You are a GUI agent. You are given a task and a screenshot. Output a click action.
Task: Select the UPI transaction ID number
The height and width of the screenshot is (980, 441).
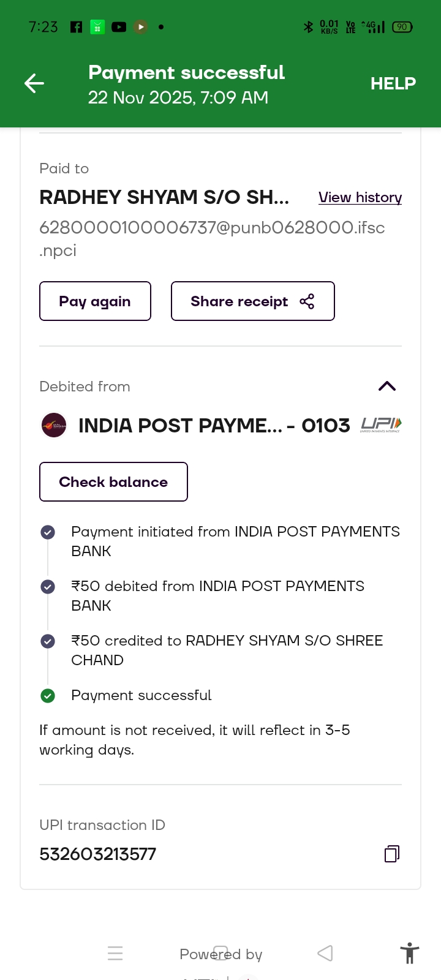coord(98,854)
